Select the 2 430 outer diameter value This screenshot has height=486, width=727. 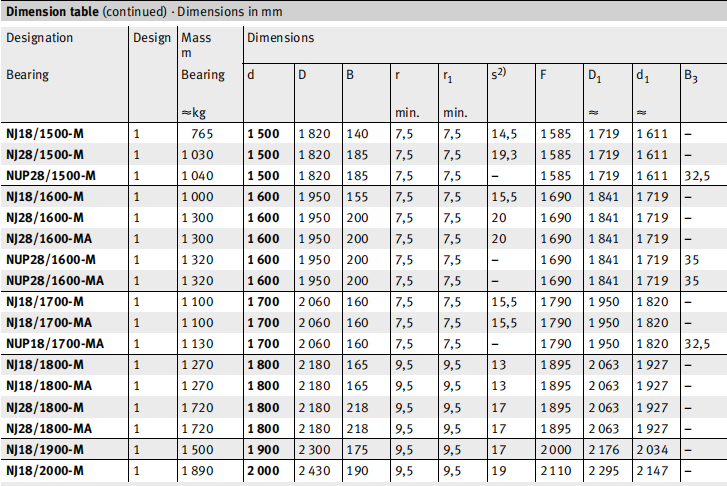313,469
